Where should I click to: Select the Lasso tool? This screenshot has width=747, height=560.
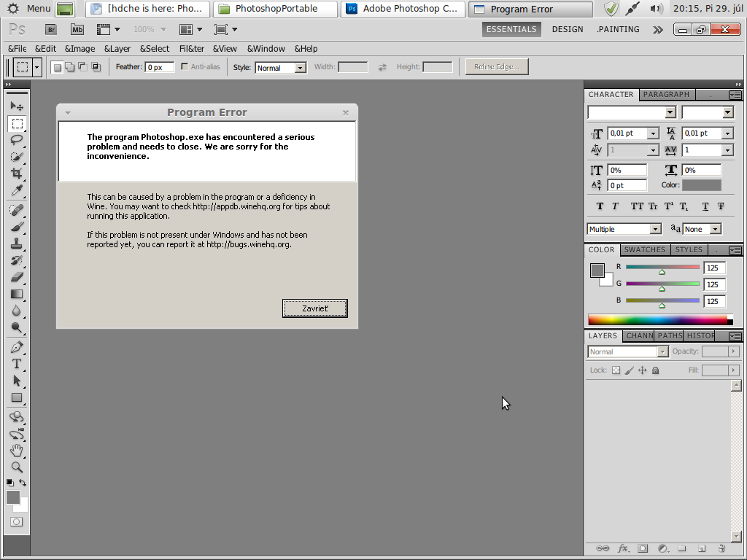17,140
